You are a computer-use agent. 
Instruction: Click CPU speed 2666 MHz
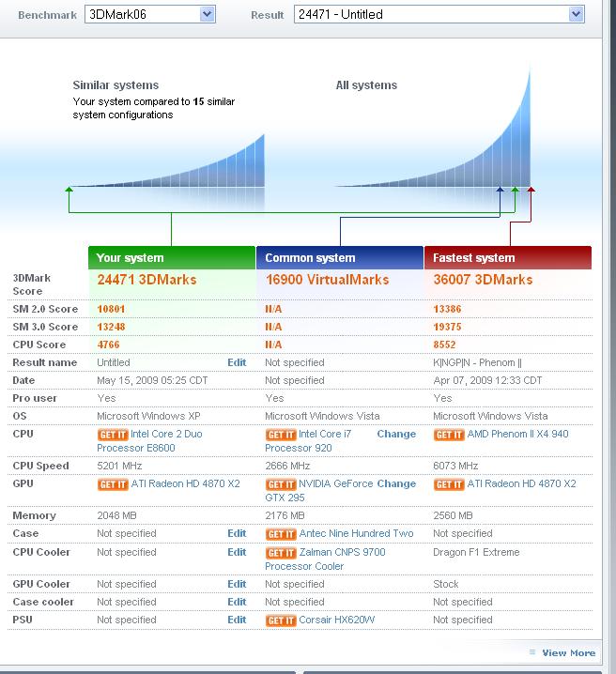(x=287, y=466)
